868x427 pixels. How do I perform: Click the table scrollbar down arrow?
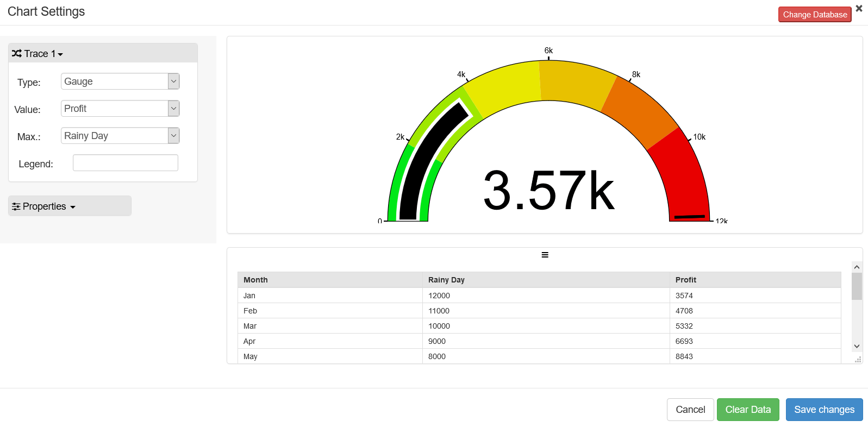point(857,346)
